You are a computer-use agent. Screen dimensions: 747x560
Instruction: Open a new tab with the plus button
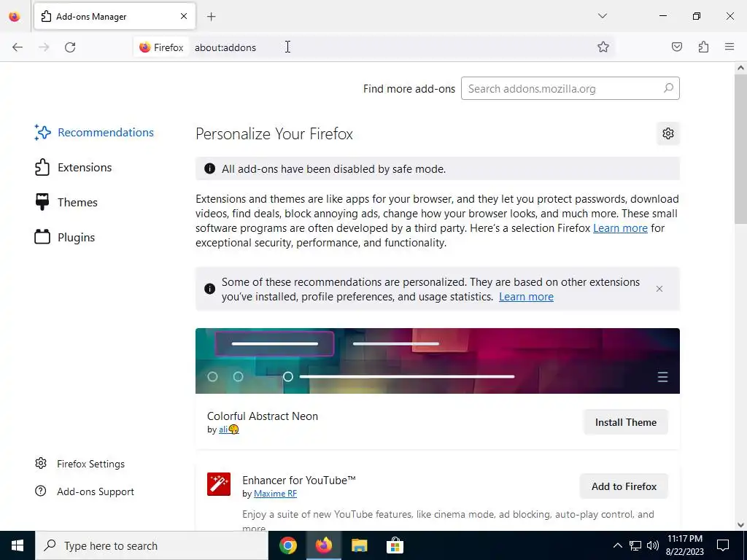[212, 17]
